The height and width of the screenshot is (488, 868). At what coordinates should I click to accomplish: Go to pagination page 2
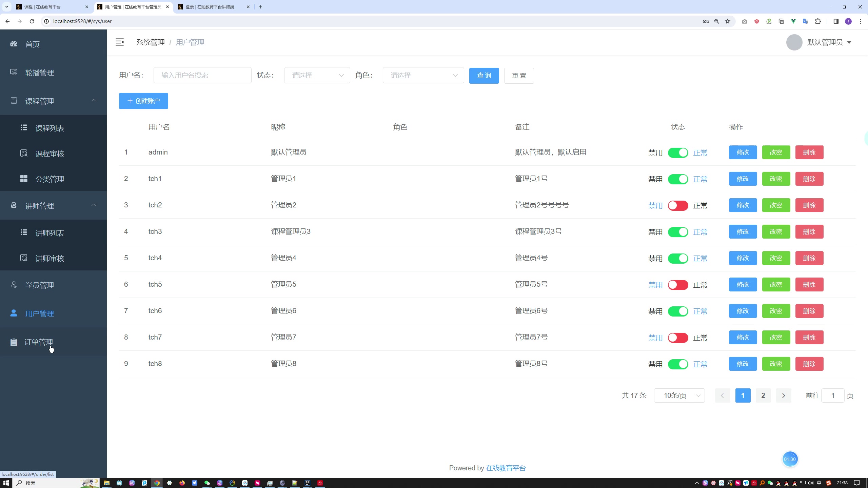[x=763, y=395]
